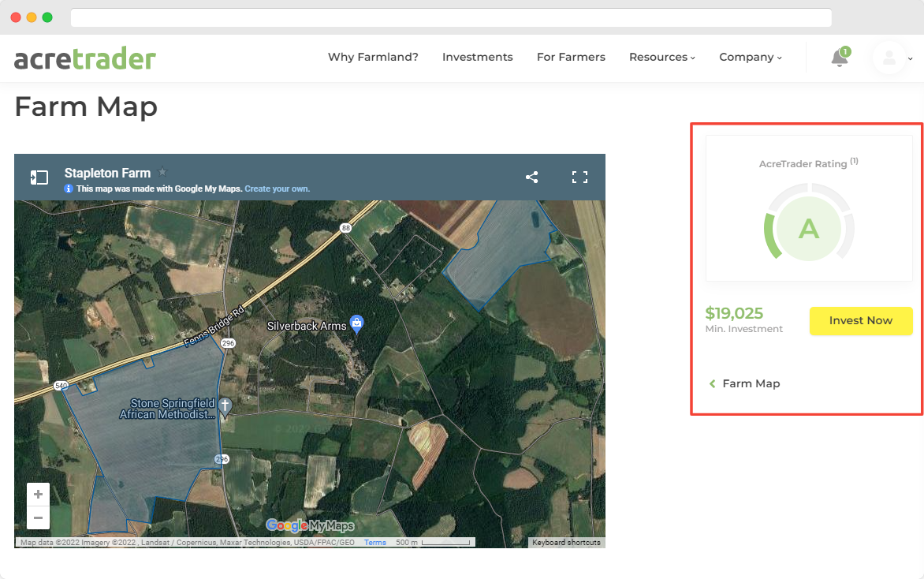The image size is (924, 579).
Task: Enter fullscreen view of the farm map
Action: pyautogui.click(x=579, y=177)
